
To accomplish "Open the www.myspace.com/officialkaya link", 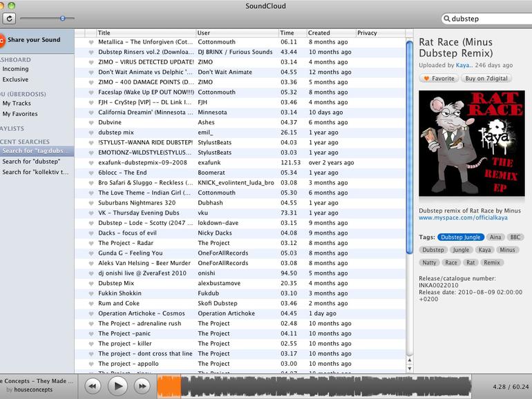I will [463, 217].
